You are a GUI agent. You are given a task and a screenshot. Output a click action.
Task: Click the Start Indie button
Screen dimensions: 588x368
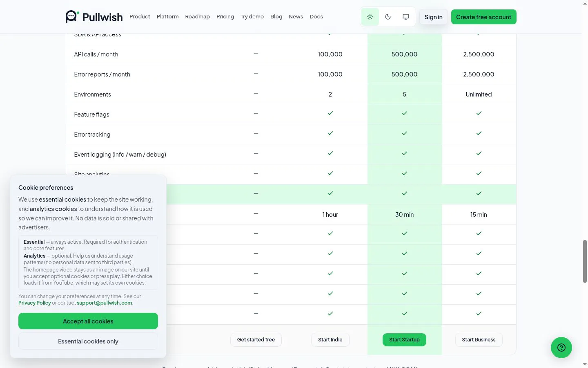tap(330, 340)
